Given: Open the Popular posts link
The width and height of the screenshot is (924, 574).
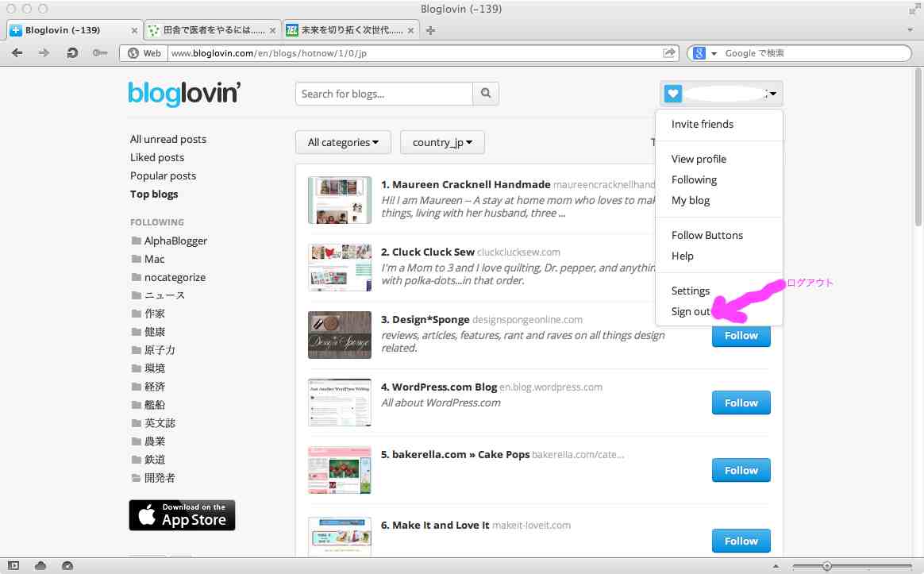Looking at the screenshot, I should [163, 175].
